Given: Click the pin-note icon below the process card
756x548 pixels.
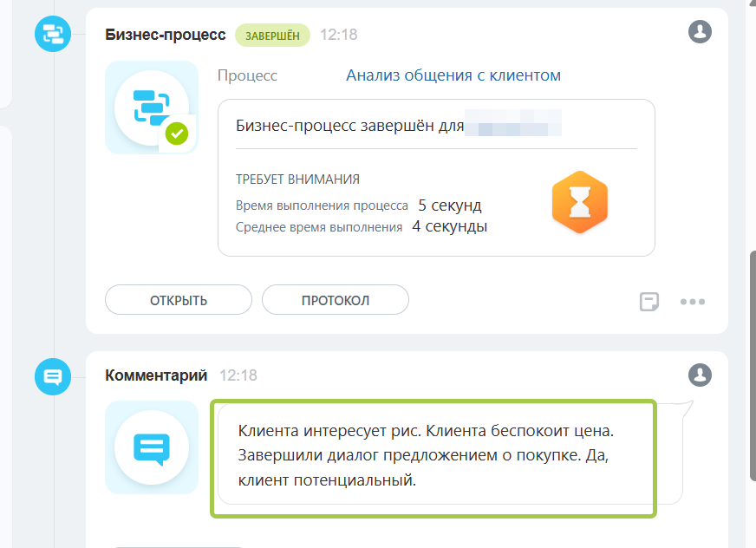Looking at the screenshot, I should click(x=648, y=300).
